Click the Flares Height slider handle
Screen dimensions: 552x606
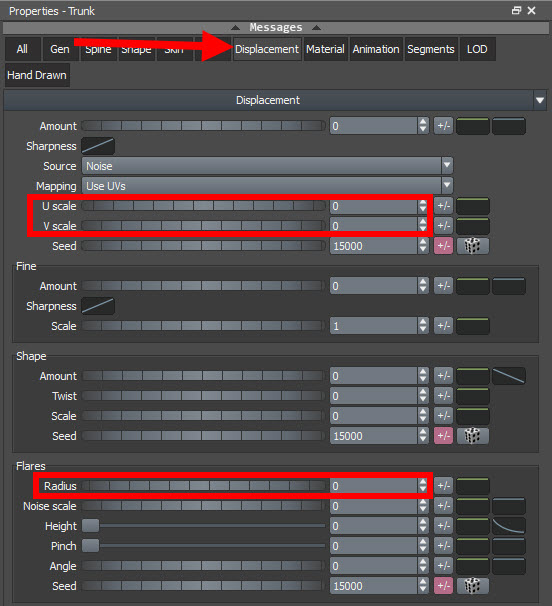pos(90,526)
